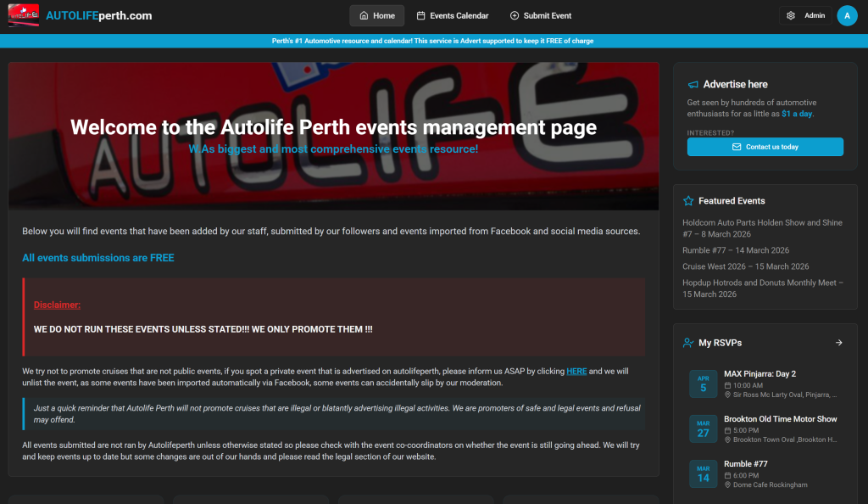The height and width of the screenshot is (504, 868).
Task: Expand My RSVPs with the arrow
Action: [838, 343]
